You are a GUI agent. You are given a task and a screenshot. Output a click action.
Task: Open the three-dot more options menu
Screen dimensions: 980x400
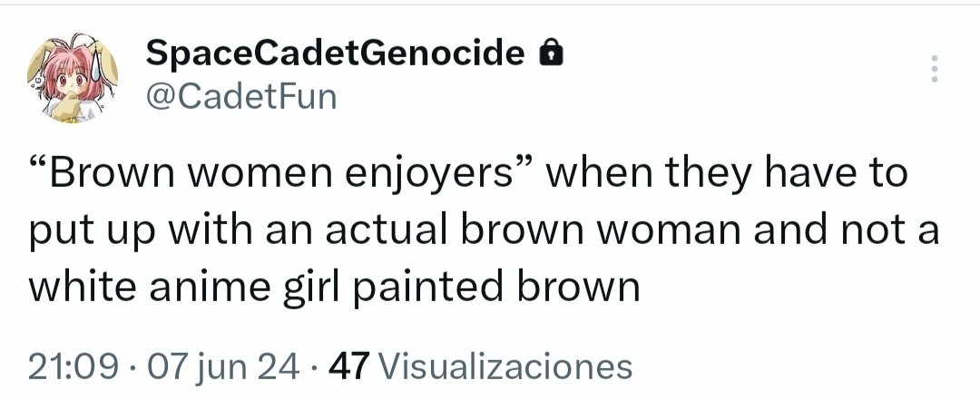pos(935,69)
